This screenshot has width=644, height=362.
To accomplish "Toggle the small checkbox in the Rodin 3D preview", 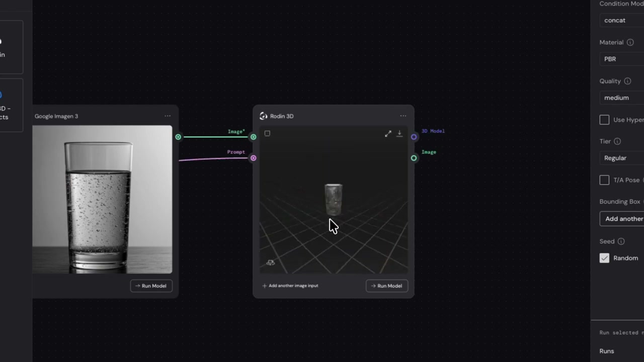I will (267, 134).
